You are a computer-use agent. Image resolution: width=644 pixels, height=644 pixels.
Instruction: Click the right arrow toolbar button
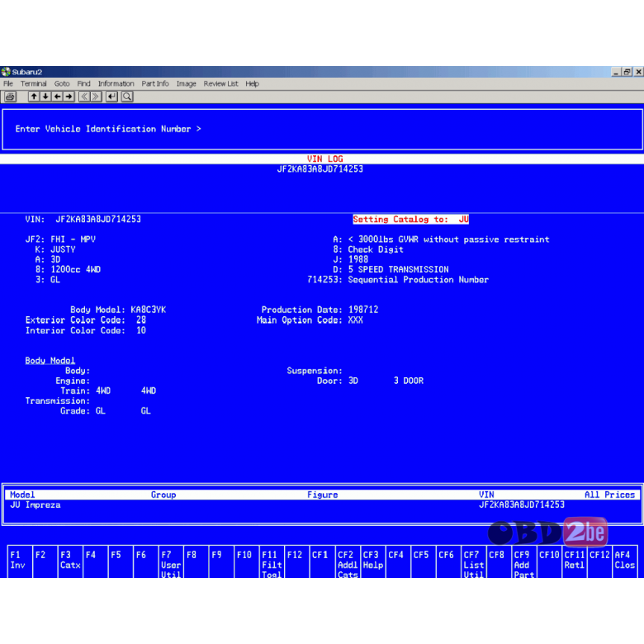click(69, 97)
